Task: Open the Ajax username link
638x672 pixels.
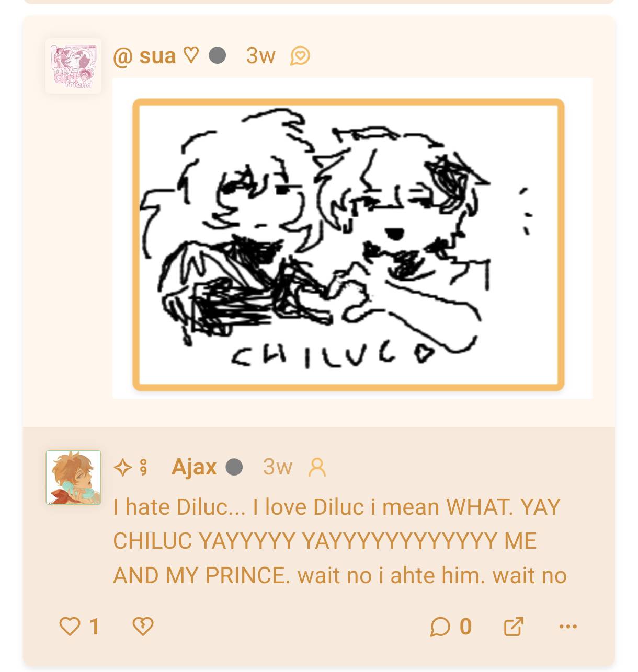Action: click(194, 467)
